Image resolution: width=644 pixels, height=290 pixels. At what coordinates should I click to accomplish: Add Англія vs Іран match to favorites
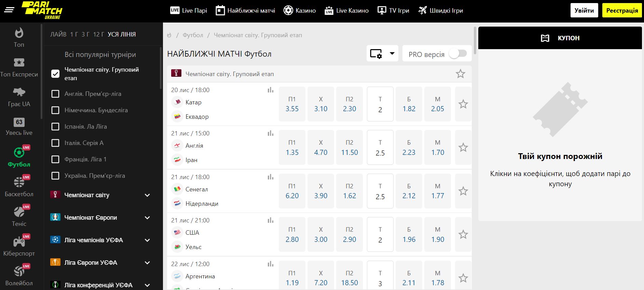click(463, 147)
